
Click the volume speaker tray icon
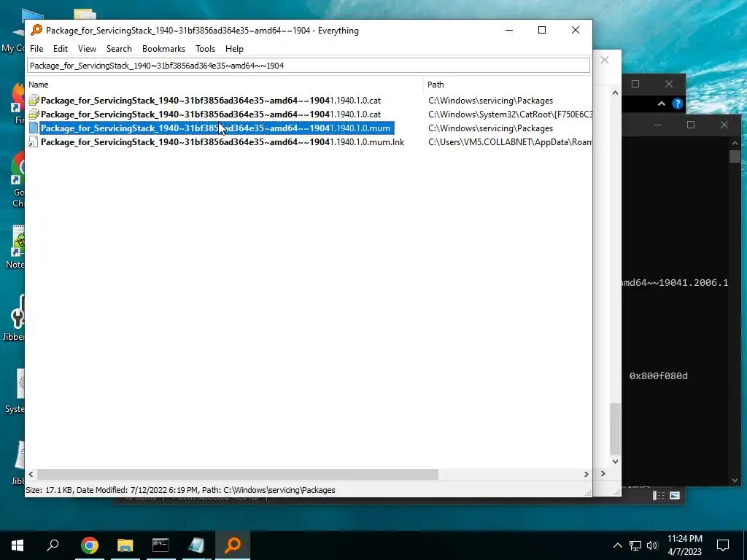[652, 545]
